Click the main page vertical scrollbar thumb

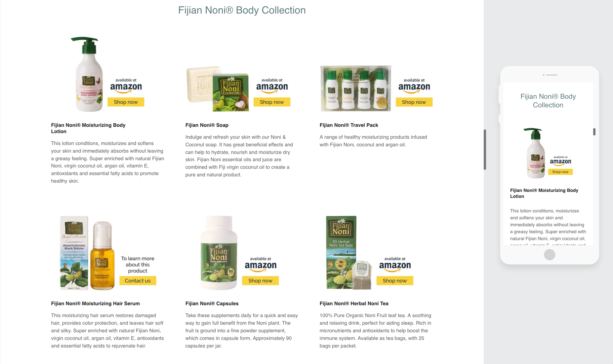point(485,150)
